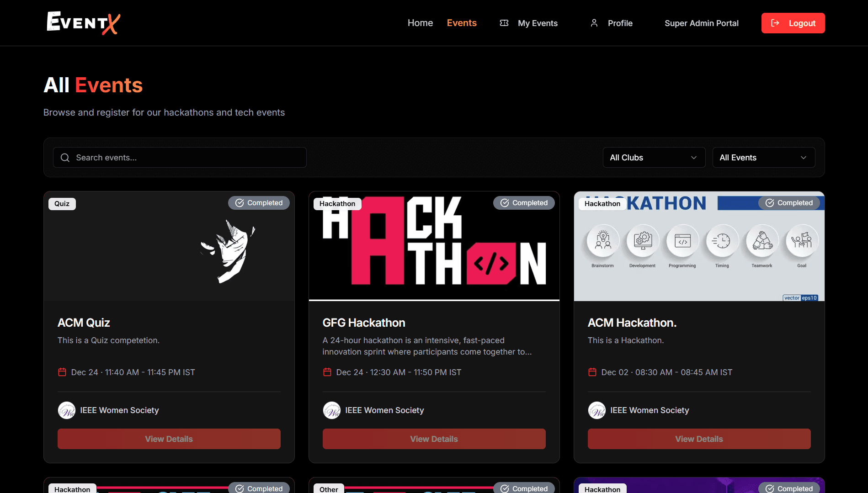This screenshot has height=493, width=868.
Task: Click IEEE Women Society logo on ACM Hackathon
Action: 597,410
